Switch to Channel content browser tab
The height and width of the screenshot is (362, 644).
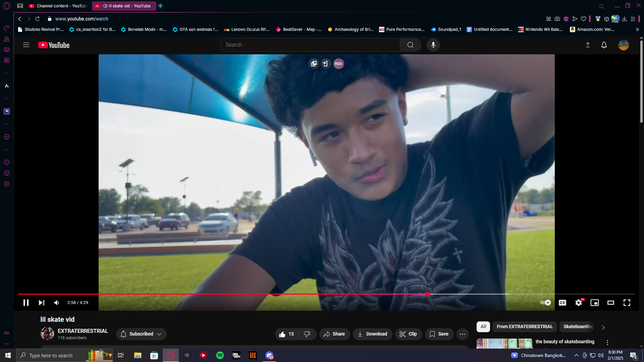(59, 6)
